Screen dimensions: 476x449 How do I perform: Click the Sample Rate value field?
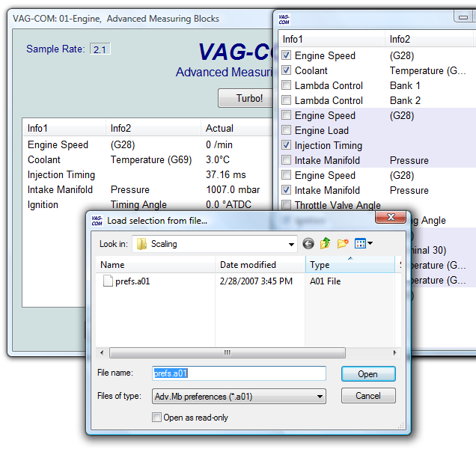point(100,49)
